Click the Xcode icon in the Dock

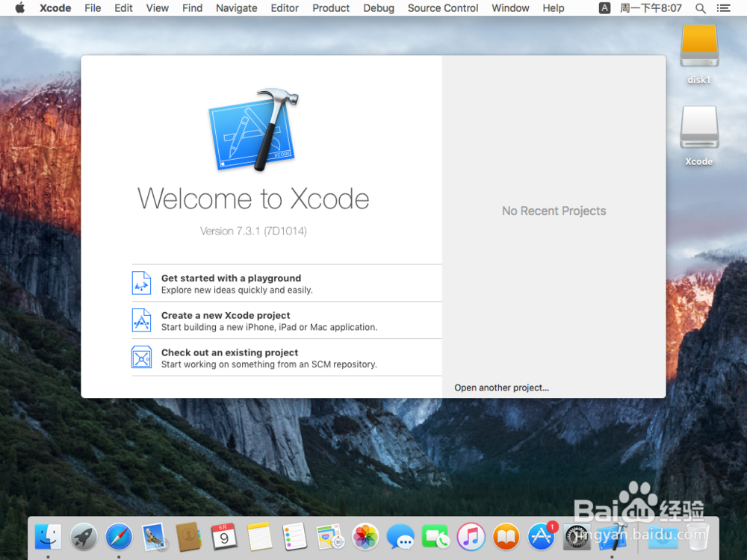pos(613,537)
